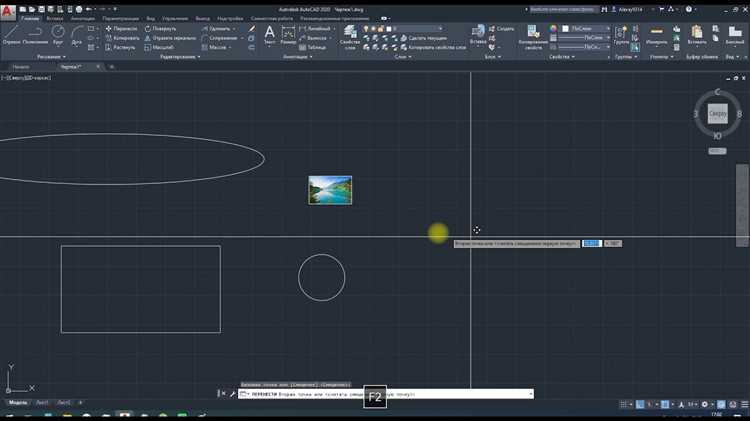The image size is (750, 421).
Task: Click the Перенести (Move) command button
Action: pyautogui.click(x=121, y=28)
